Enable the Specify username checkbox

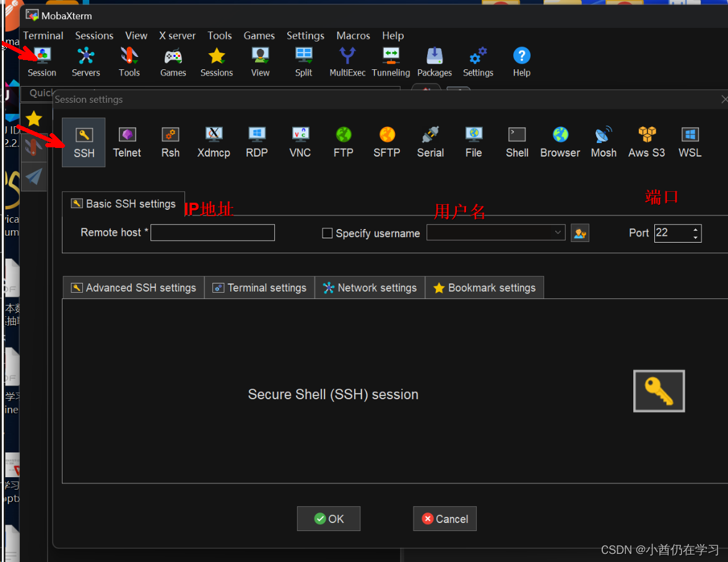[327, 233]
